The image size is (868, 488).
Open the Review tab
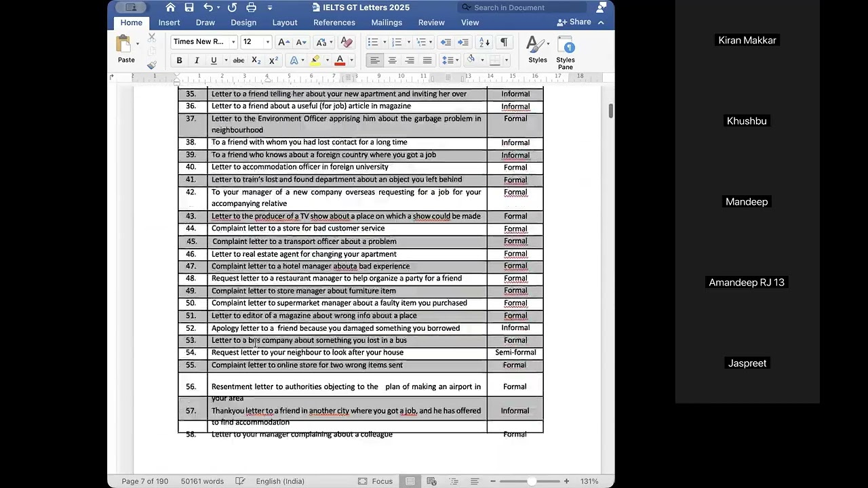(x=431, y=22)
